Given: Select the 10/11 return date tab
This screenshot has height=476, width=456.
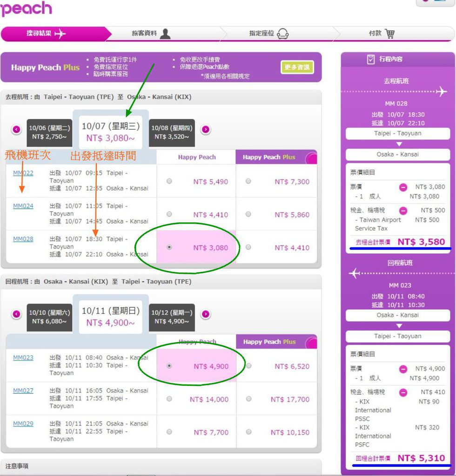Looking at the screenshot, I should pos(111,317).
